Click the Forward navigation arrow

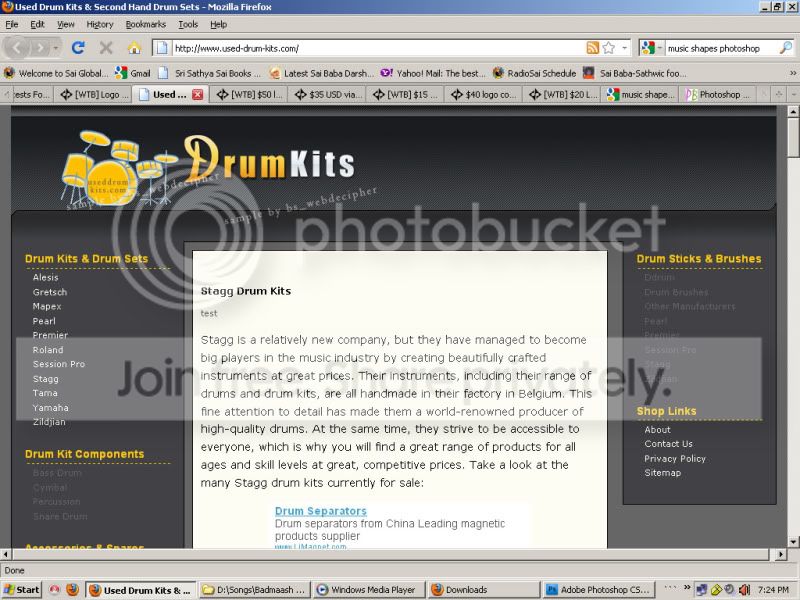40,48
